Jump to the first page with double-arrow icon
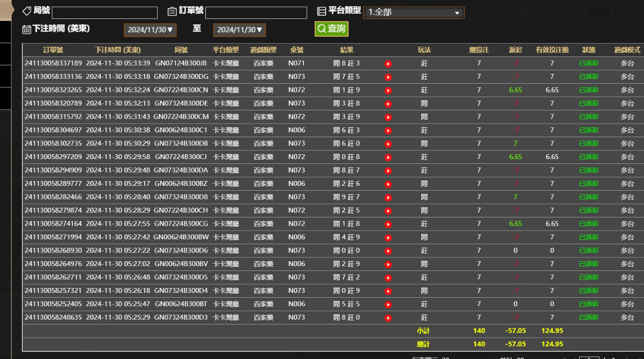This screenshot has height=359, width=644. 565,358
